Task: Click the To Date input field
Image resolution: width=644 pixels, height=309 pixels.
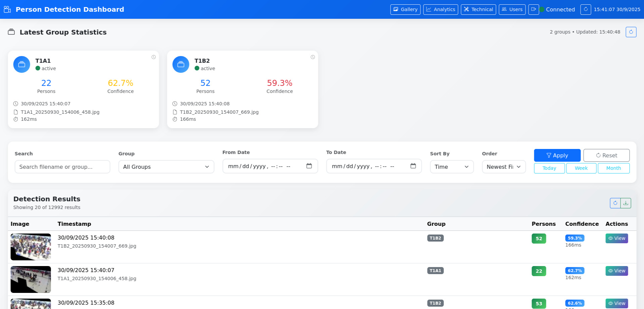Action: click(x=374, y=166)
